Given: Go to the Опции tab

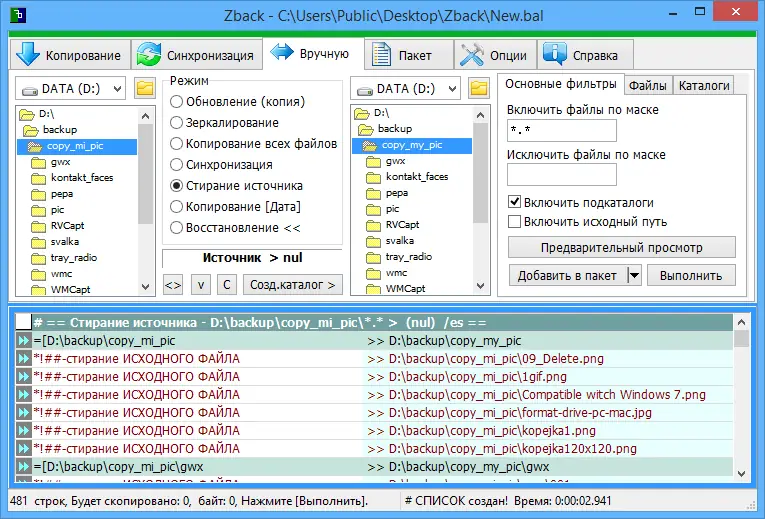Looking at the screenshot, I should 495,55.
